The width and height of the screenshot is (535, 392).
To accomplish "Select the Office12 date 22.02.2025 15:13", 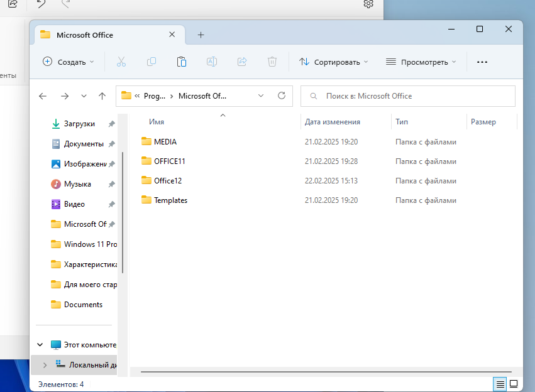I will 331,181.
